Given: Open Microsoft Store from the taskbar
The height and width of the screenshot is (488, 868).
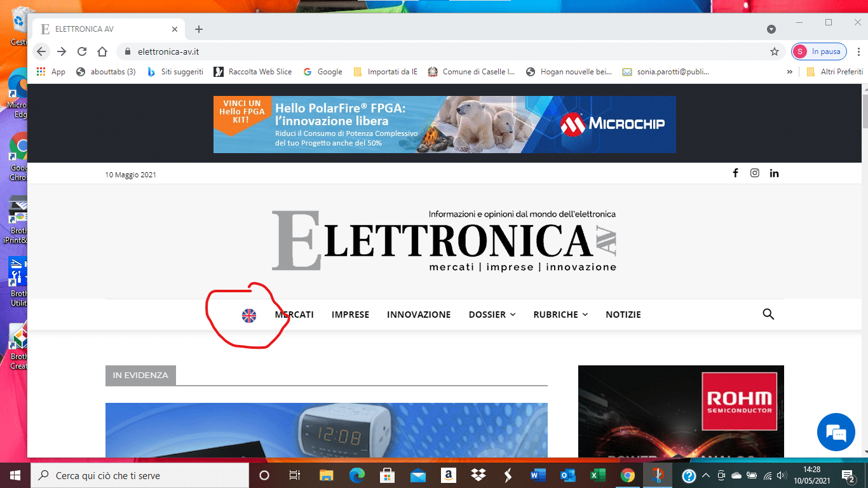Looking at the screenshot, I should 387,475.
